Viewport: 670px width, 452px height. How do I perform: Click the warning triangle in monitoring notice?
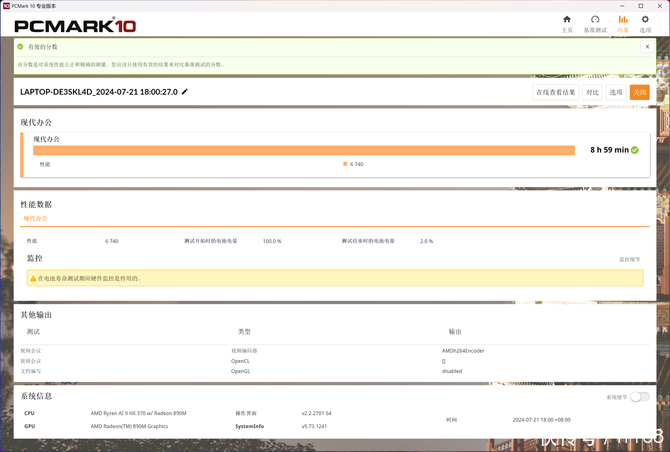coord(32,278)
